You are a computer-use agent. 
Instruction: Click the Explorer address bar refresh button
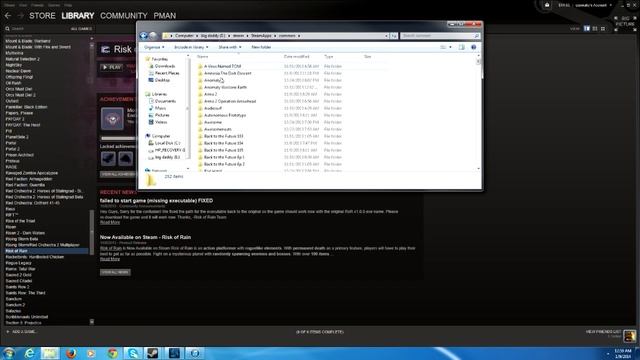394,36
